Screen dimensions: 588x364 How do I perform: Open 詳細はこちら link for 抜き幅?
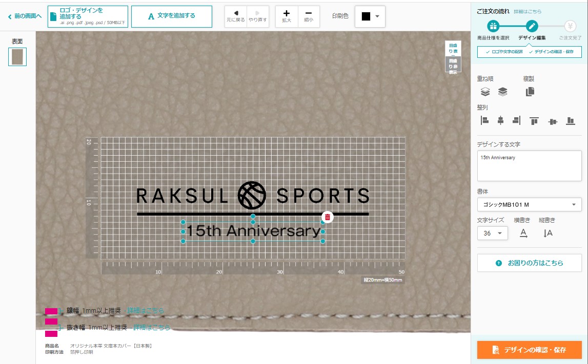coord(152,327)
